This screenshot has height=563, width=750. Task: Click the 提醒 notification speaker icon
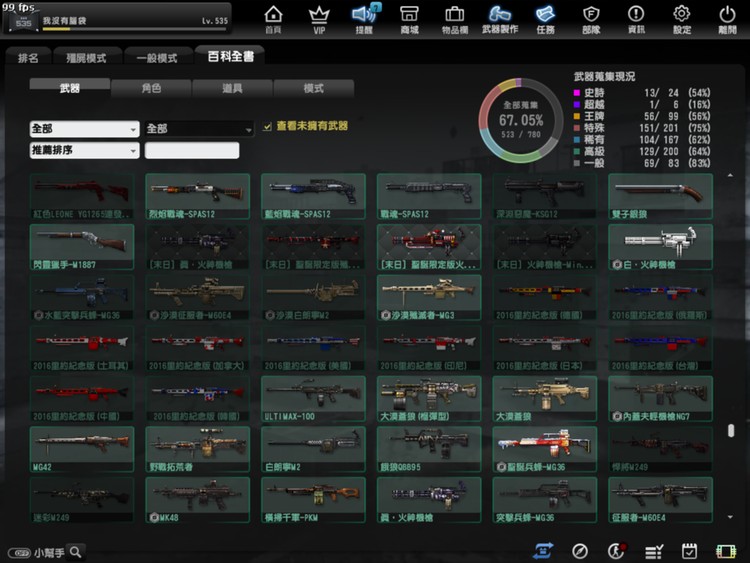tap(364, 17)
